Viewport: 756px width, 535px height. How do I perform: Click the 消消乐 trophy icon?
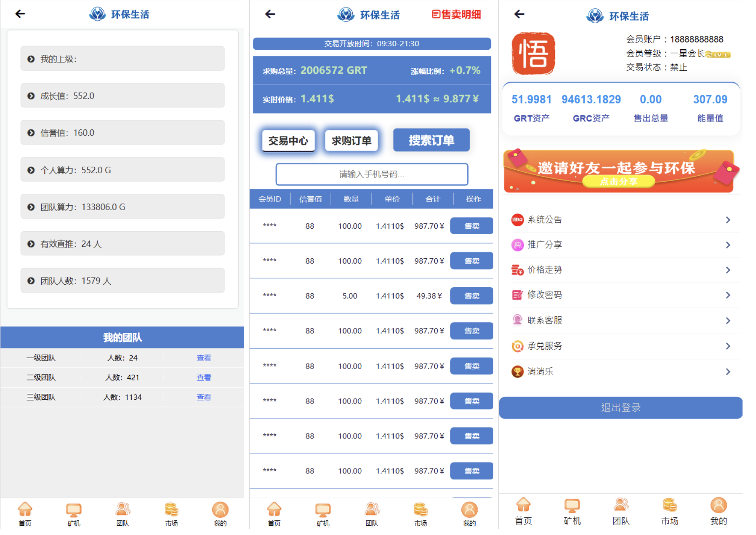(517, 372)
